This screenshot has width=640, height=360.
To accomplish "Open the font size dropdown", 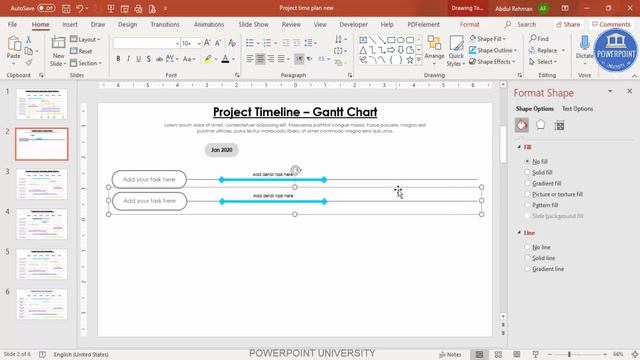I will (199, 43).
